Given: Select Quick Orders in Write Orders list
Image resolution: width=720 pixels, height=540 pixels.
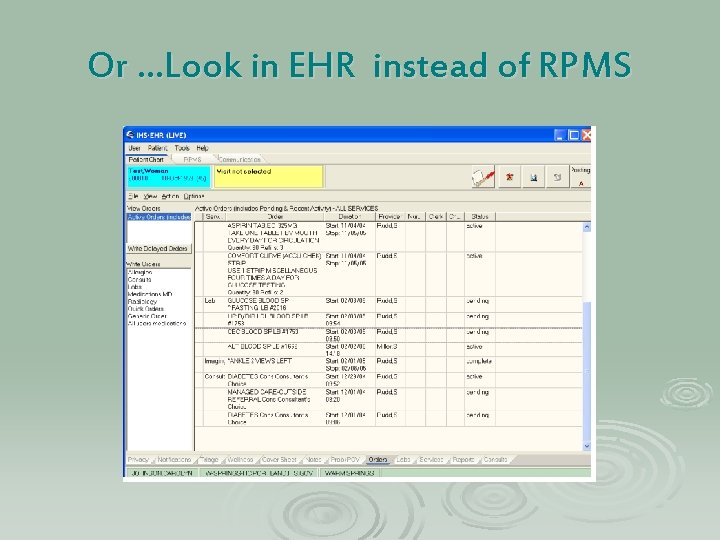Looking at the screenshot, I should [x=146, y=309].
